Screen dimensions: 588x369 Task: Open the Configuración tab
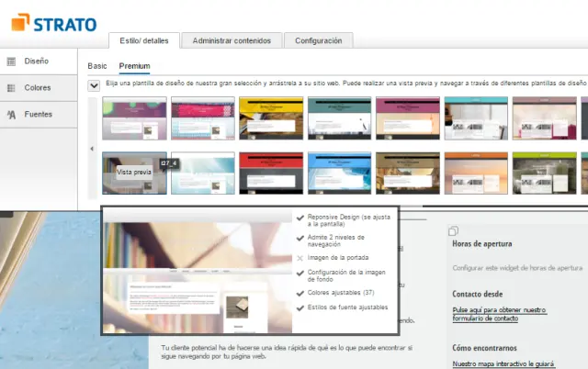[x=318, y=40]
